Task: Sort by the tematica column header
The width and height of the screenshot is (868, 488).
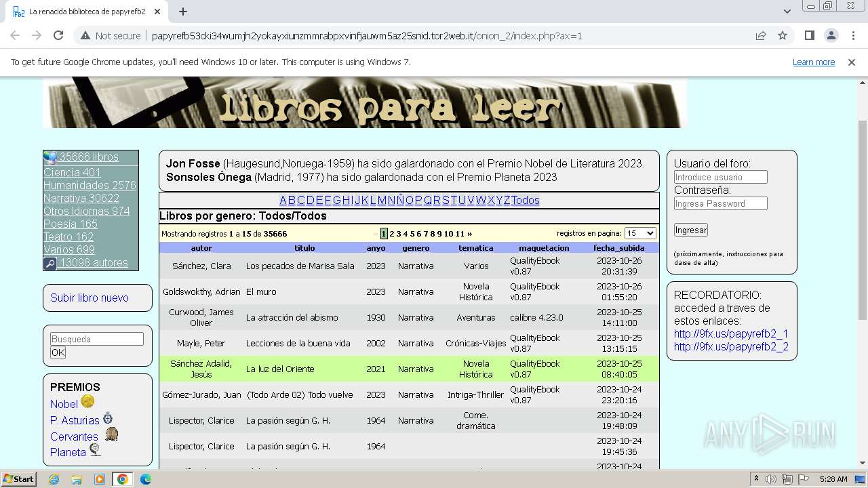Action: click(x=475, y=248)
